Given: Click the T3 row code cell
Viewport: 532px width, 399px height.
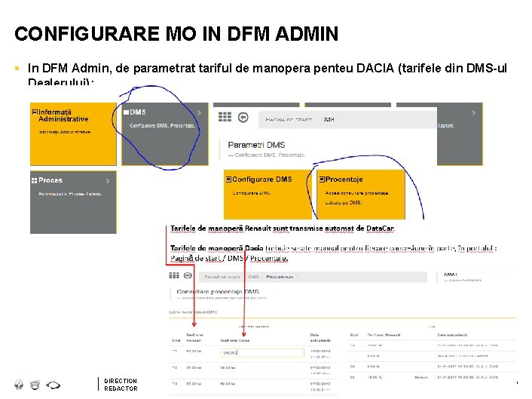Looking at the screenshot, I should click(175, 384).
